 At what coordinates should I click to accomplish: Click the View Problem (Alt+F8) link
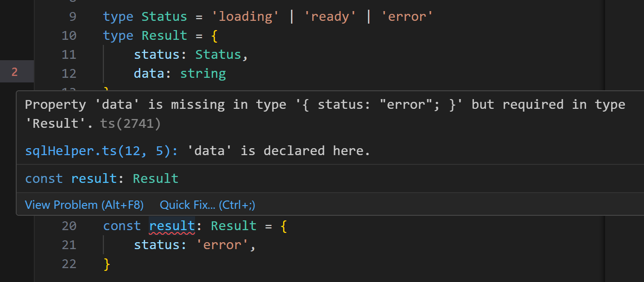(84, 205)
